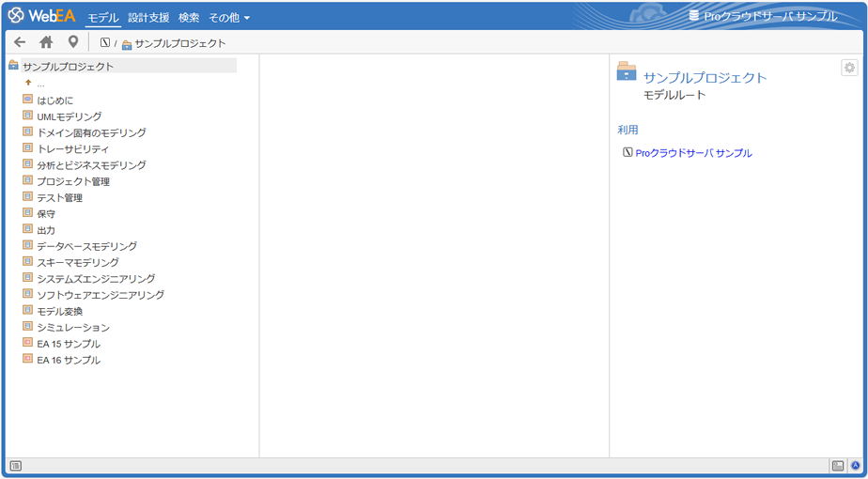Click the location pin icon
The image size is (868, 479).
(73, 42)
